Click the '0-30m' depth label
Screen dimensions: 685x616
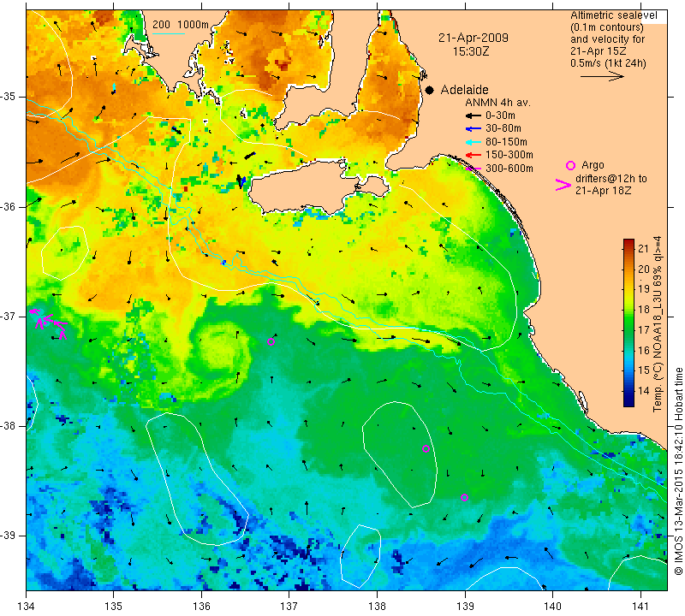coord(500,115)
